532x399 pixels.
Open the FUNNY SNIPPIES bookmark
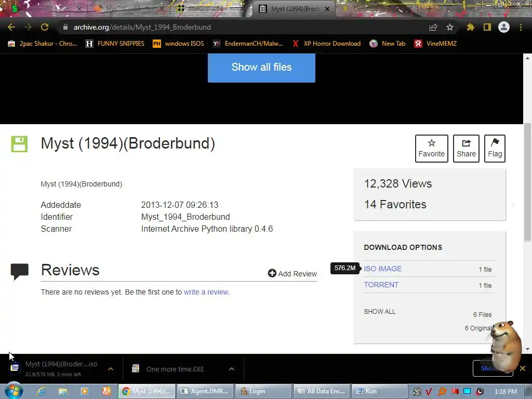(x=115, y=44)
